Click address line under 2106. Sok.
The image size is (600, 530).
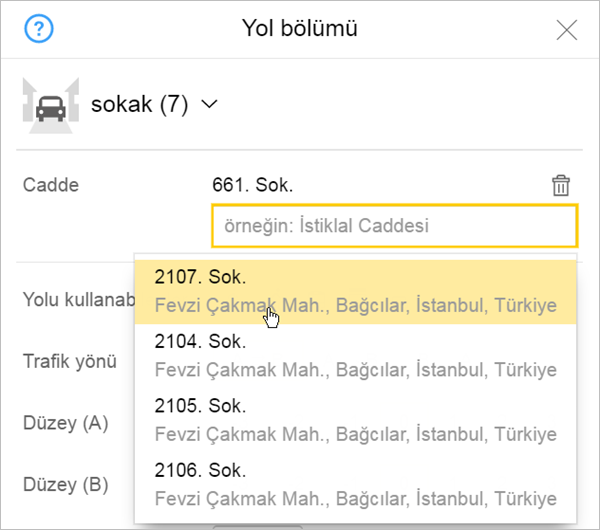[x=355, y=499]
